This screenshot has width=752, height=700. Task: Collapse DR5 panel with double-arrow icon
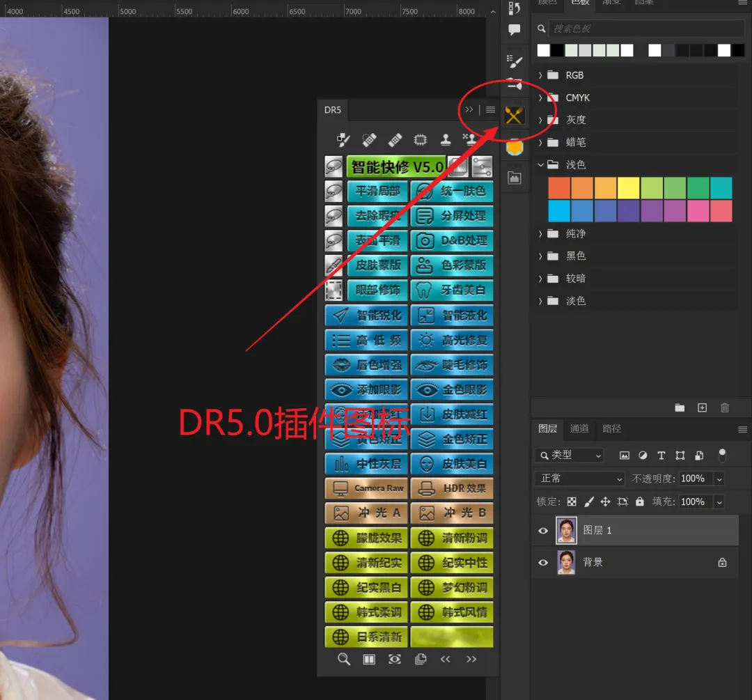pos(469,110)
